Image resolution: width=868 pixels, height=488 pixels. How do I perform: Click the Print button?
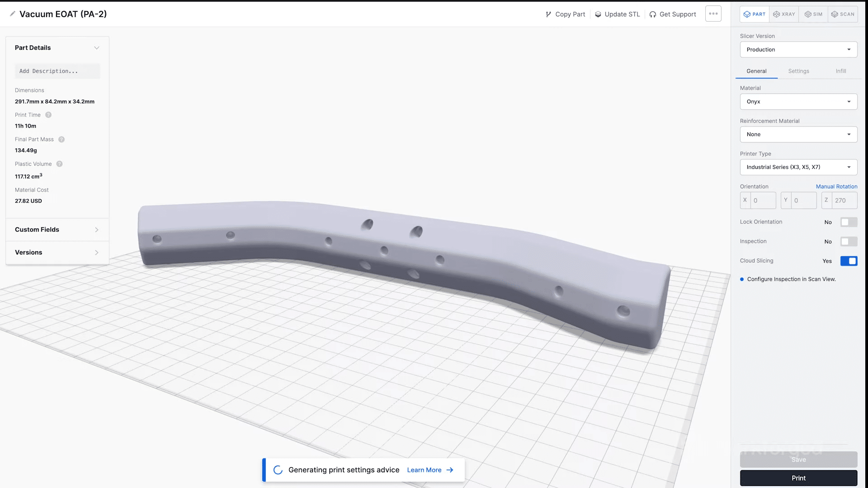pos(798,478)
